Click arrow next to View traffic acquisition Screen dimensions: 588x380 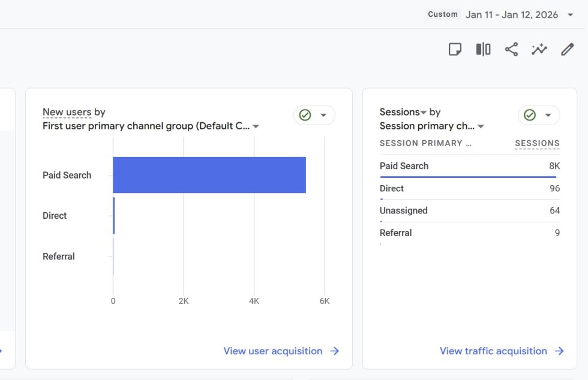[x=559, y=351]
